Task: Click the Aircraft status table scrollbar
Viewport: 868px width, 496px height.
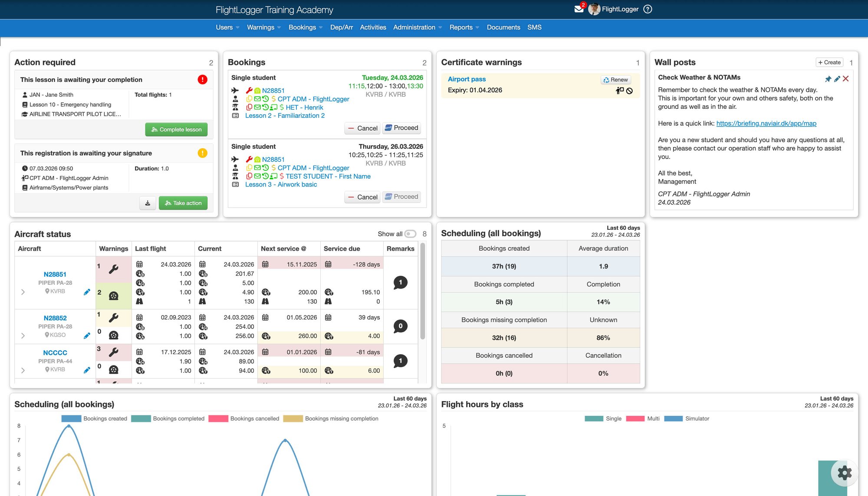Action: (423, 290)
